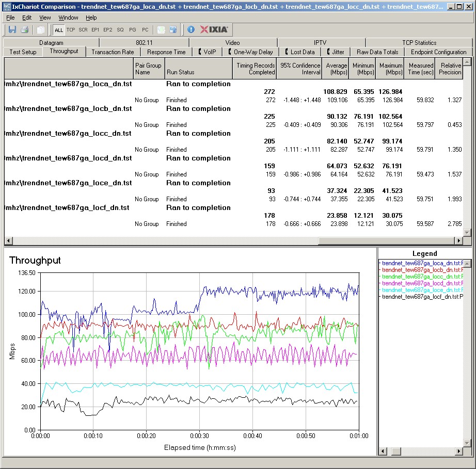This screenshot has height=469, width=476.
Task: Click the Relative Precision column header
Action: pos(449,69)
